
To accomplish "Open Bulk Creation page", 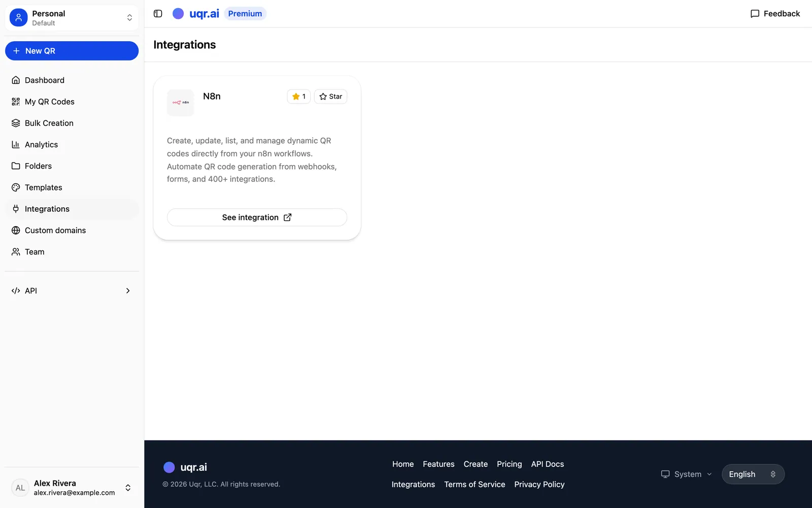I will [72, 123].
